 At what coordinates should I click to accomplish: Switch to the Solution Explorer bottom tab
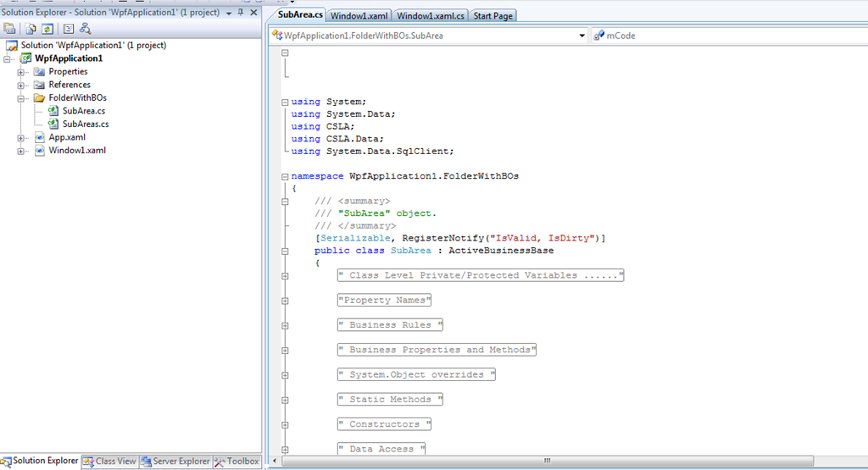coord(41,461)
